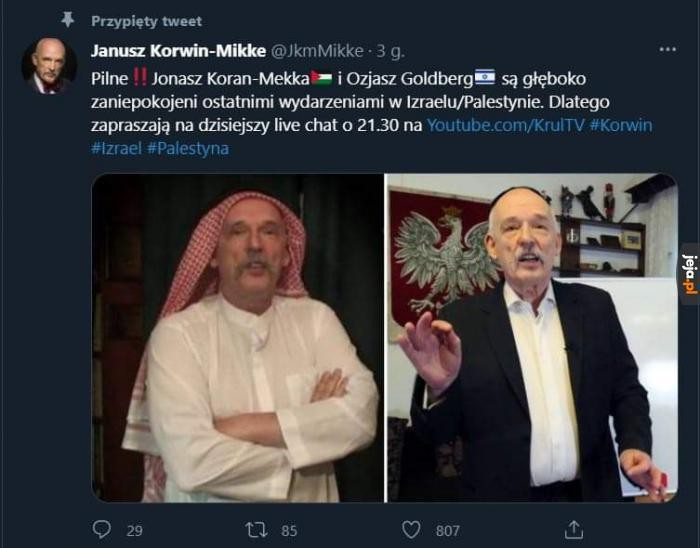Click the 807 likes count

[x=447, y=531]
